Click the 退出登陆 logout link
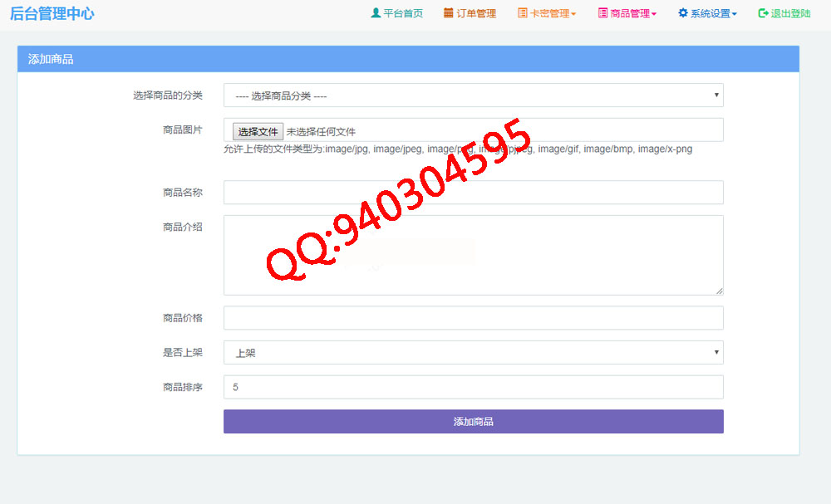 (x=790, y=13)
